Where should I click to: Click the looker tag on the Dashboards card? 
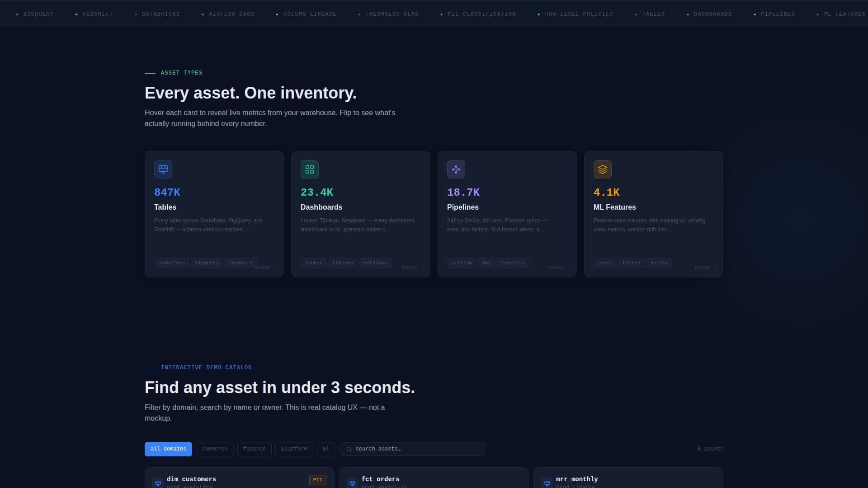coord(313,263)
